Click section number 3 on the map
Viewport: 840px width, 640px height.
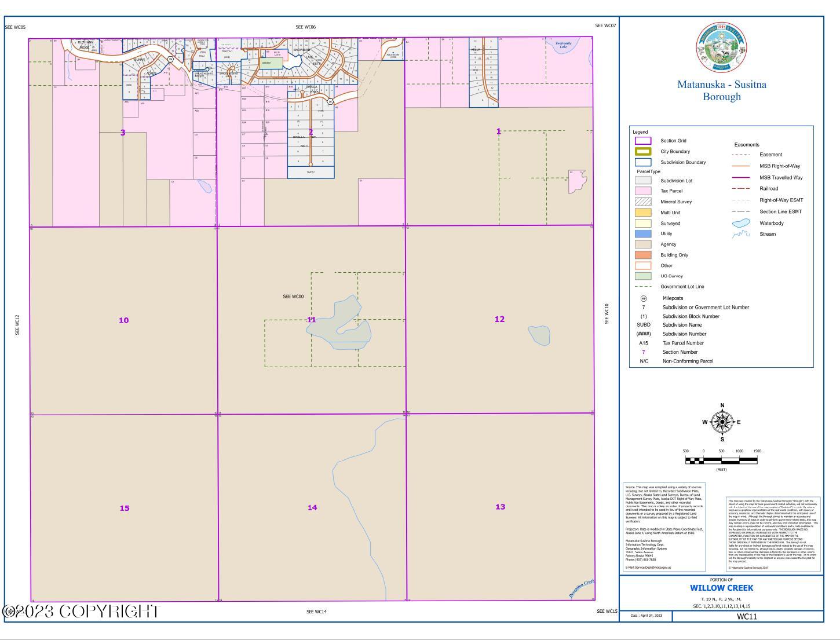(x=123, y=133)
